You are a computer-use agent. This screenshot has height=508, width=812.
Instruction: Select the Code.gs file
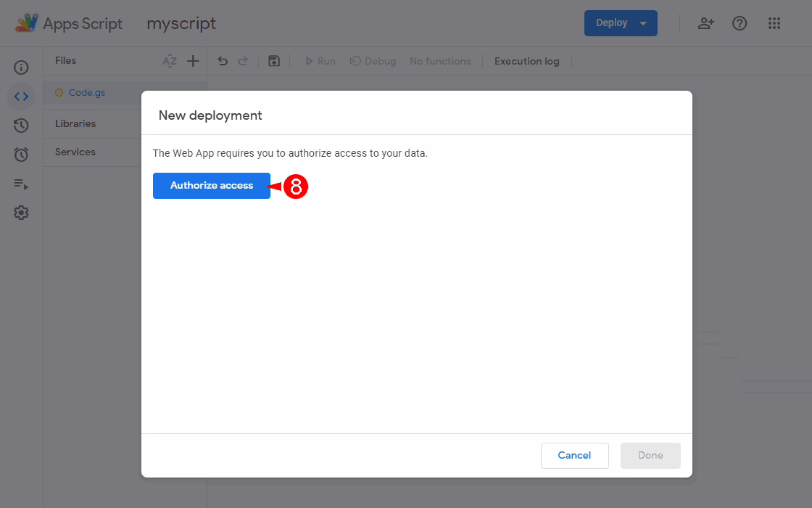pyautogui.click(x=87, y=93)
